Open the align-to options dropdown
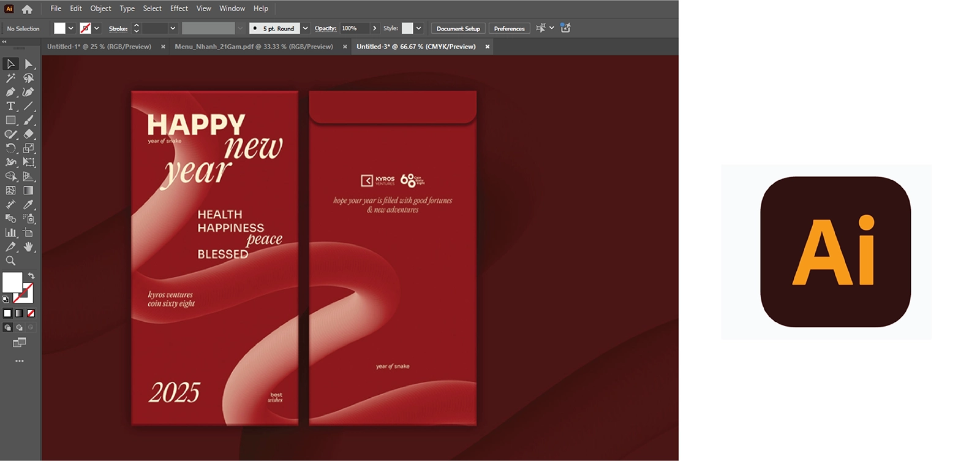 551,28
